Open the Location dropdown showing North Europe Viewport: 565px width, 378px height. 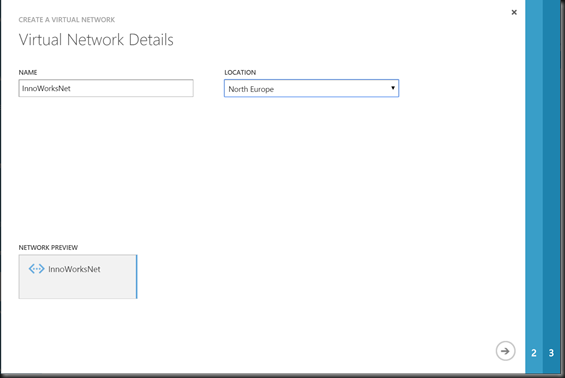pyautogui.click(x=311, y=88)
